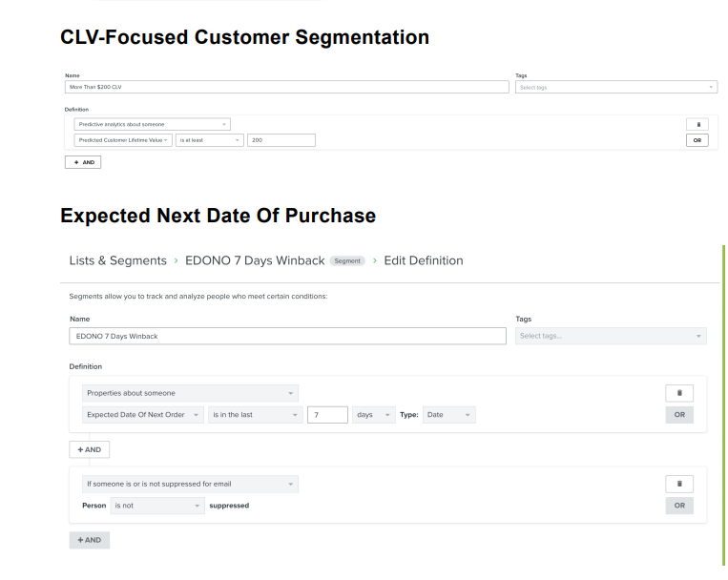Open the Person 'is not' dropdown

(x=157, y=506)
